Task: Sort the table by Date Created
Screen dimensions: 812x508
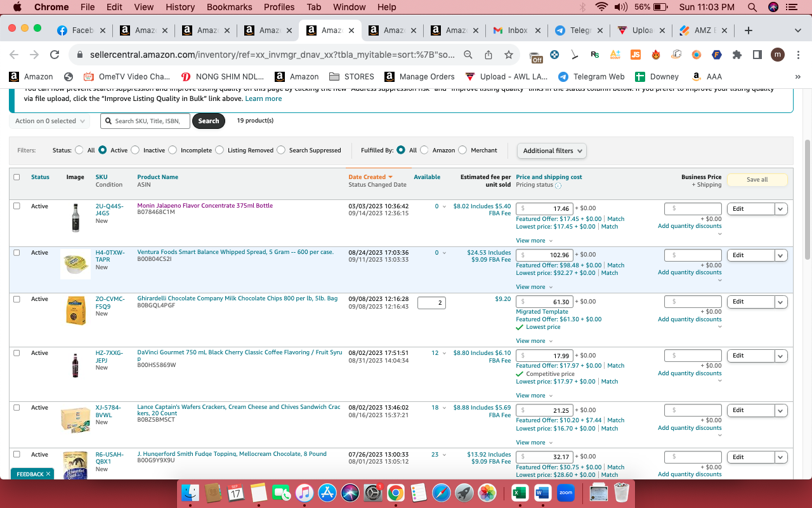Action: coord(370,177)
